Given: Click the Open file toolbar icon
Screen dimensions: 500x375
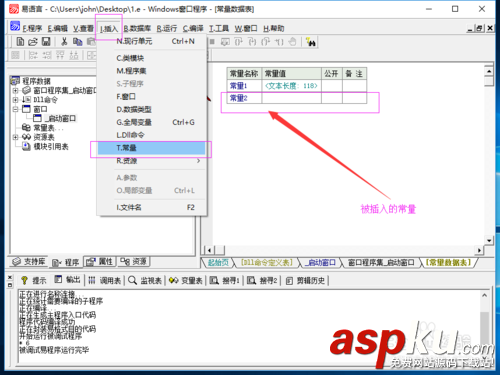Looking at the screenshot, I should tap(33, 42).
